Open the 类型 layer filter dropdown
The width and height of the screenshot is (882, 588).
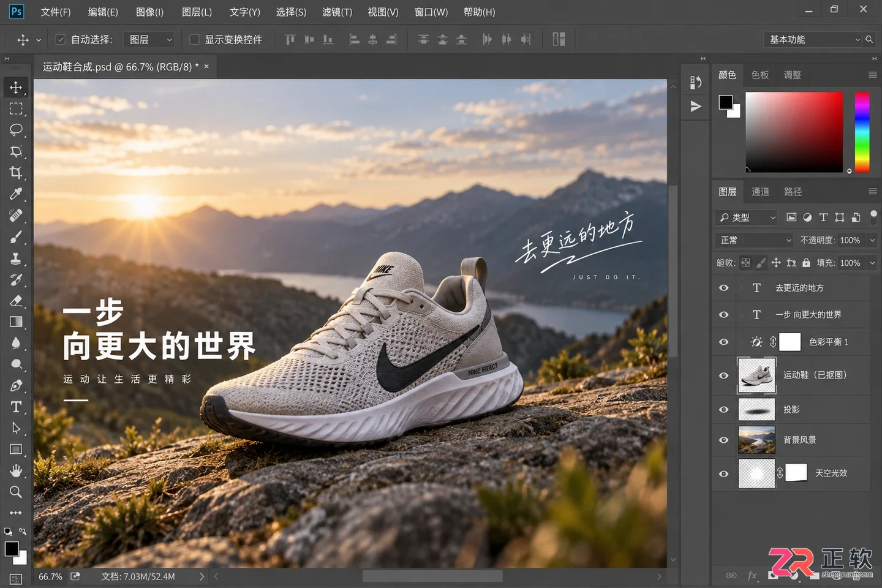(x=747, y=217)
